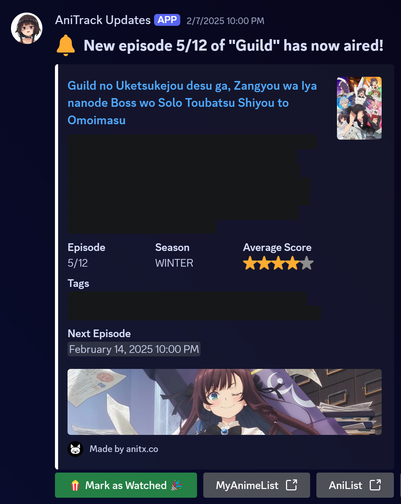This screenshot has width=401, height=504.
Task: Click the yellow bell notification emoji
Action: (x=66, y=45)
